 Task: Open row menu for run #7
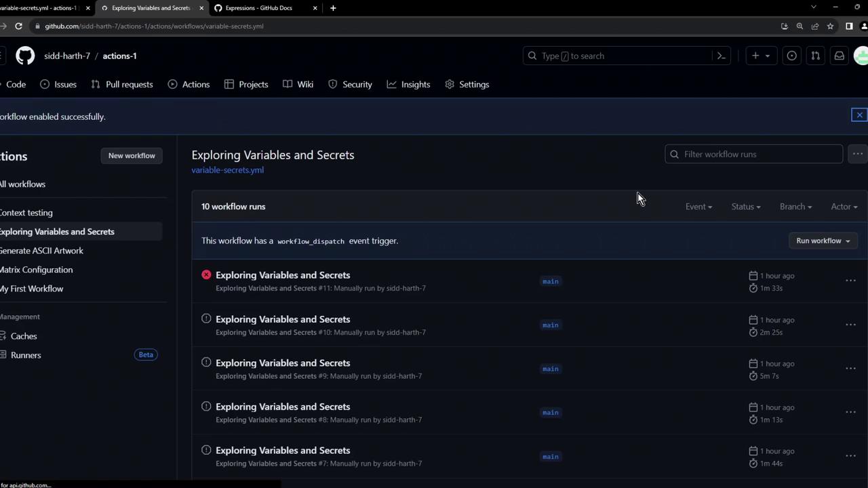pos(850,456)
